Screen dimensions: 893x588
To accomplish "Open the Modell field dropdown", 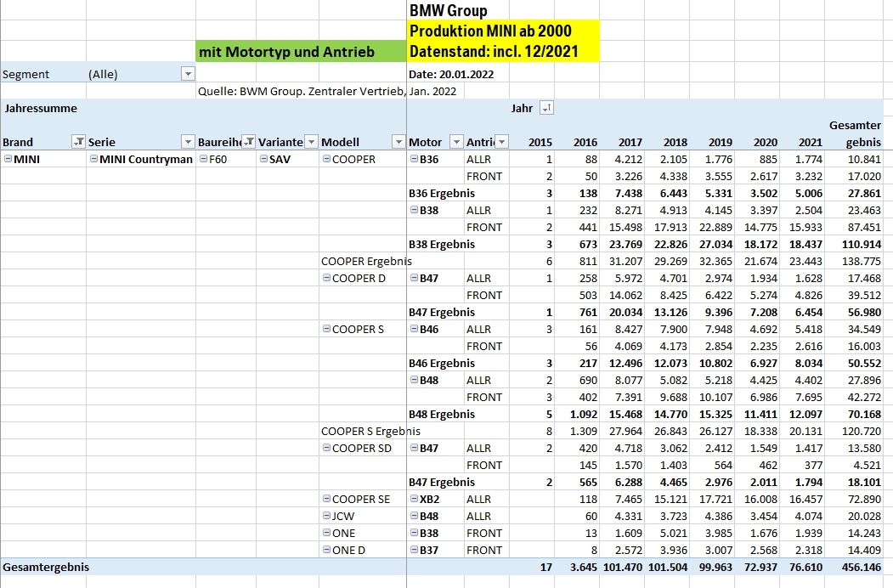I will point(398,142).
